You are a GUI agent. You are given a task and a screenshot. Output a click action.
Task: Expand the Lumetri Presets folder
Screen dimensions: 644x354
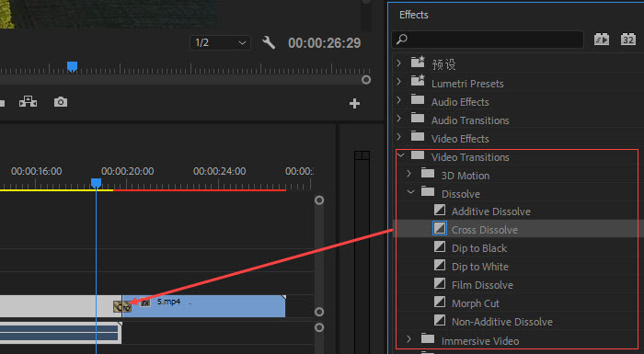coord(398,82)
